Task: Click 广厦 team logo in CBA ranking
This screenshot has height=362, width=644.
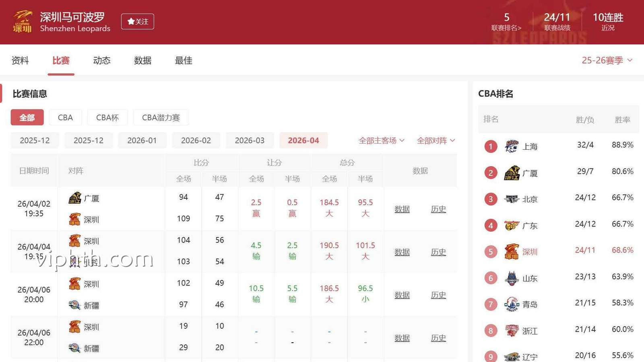Action: point(512,173)
